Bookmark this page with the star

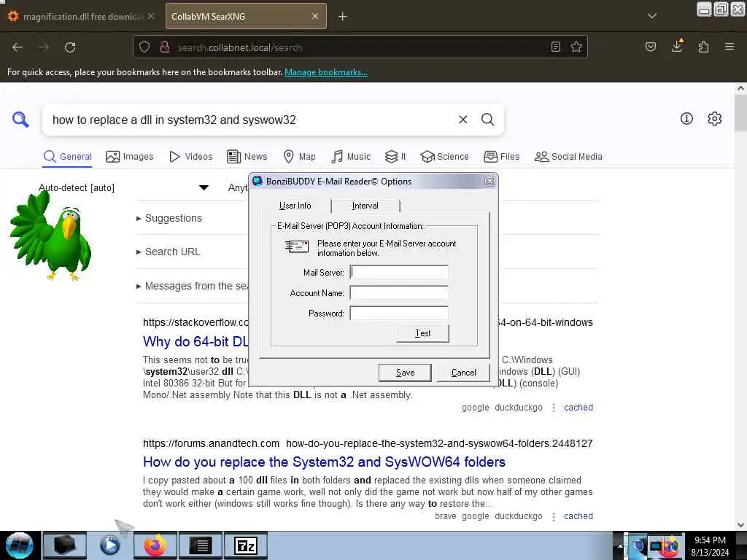[x=576, y=47]
